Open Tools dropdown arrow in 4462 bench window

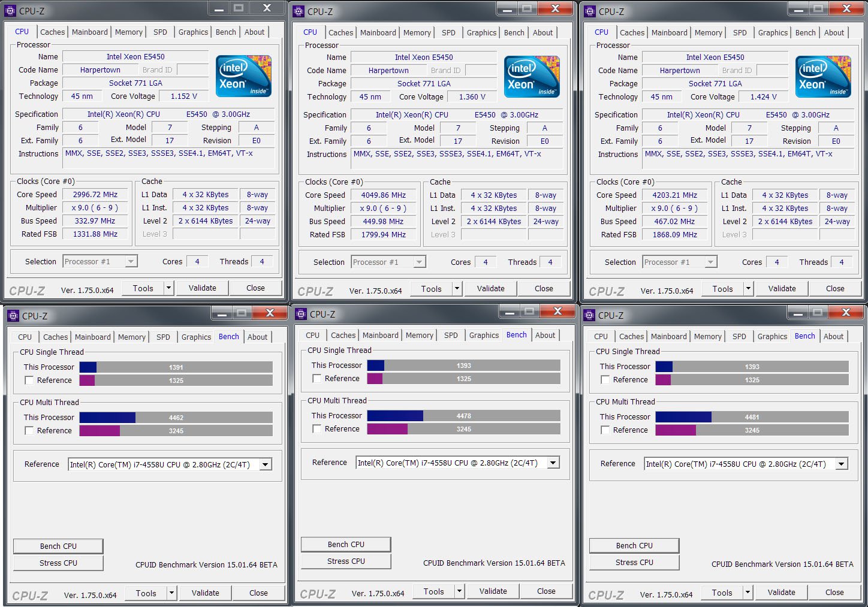click(172, 593)
